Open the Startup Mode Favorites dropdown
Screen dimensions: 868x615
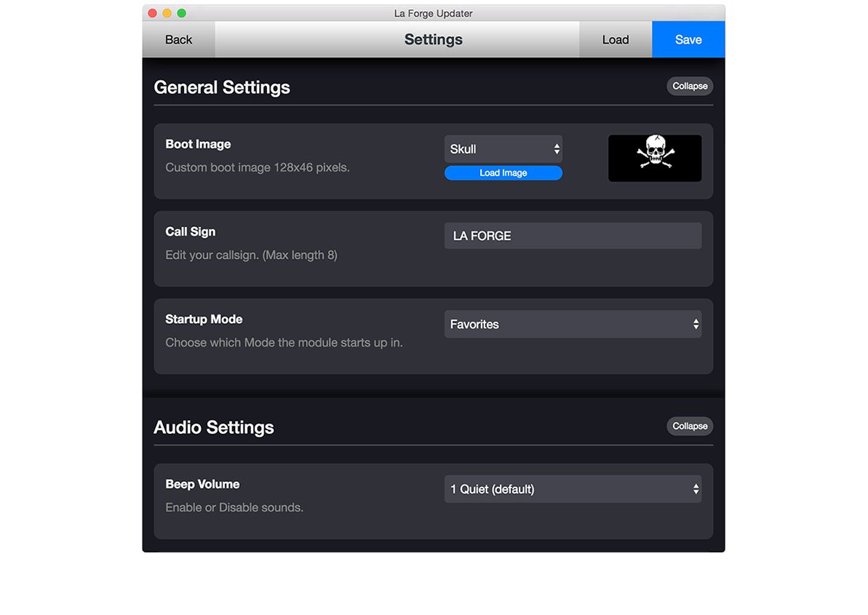(x=573, y=324)
